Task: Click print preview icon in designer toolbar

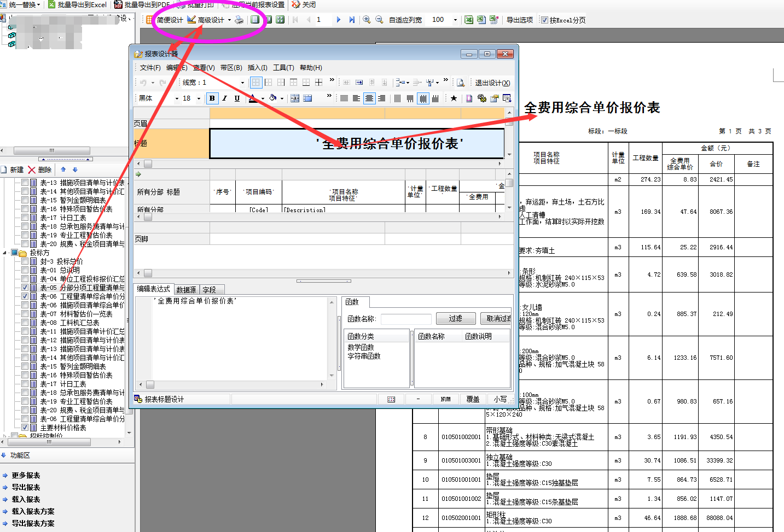Action: [461, 83]
